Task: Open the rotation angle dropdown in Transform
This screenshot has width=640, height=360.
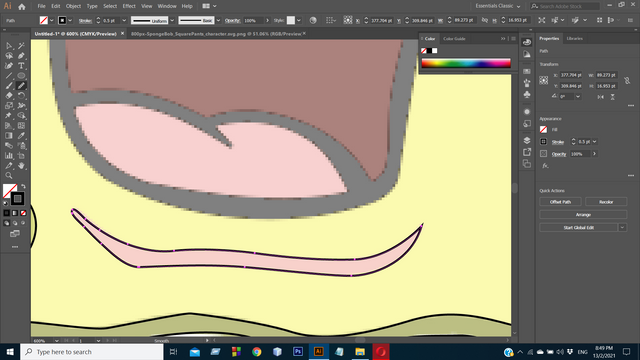Action: [x=578, y=97]
